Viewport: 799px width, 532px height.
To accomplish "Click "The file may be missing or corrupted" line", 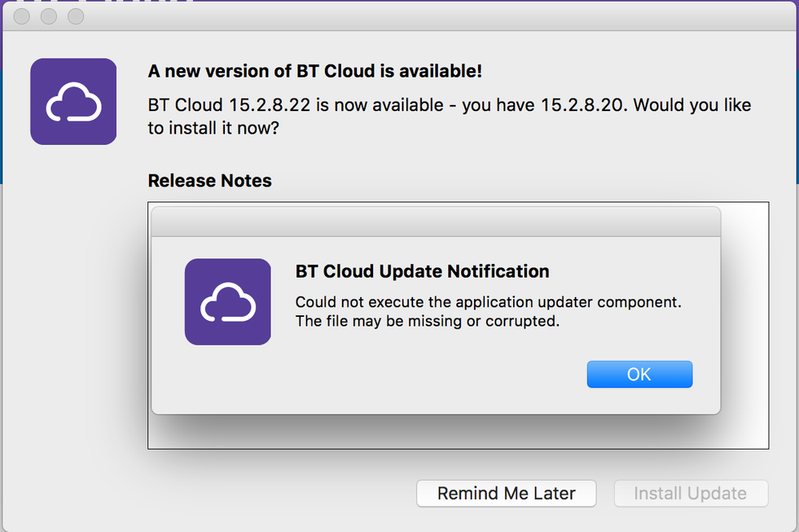I will pos(428,322).
